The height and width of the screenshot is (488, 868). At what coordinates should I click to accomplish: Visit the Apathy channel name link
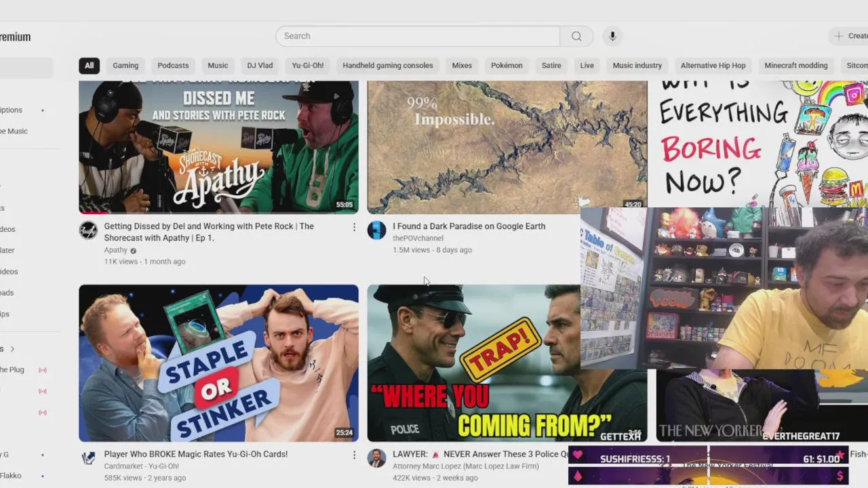click(115, 250)
